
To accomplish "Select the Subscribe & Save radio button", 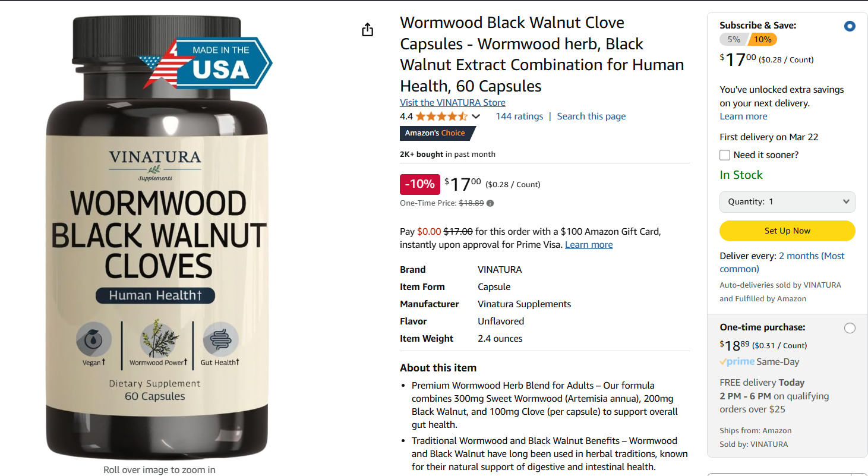I will (x=850, y=26).
